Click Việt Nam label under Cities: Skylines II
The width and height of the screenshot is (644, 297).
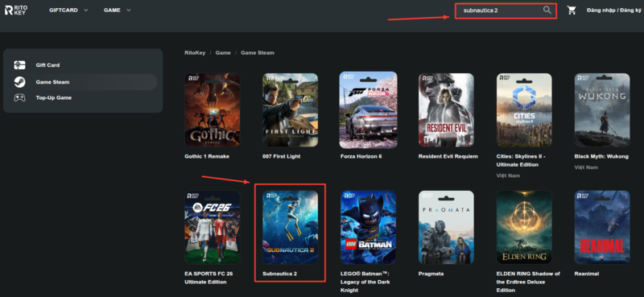508,175
